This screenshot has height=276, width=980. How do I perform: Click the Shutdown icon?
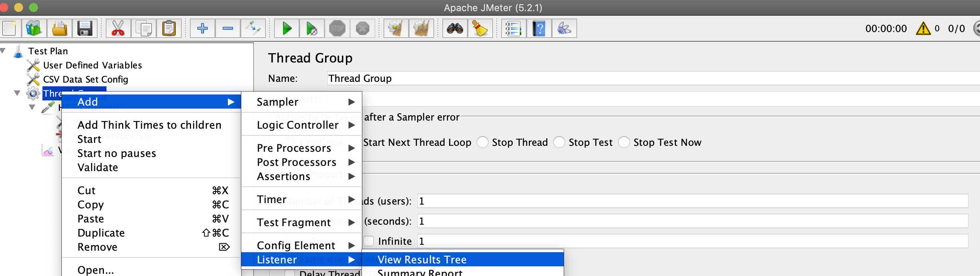363,29
